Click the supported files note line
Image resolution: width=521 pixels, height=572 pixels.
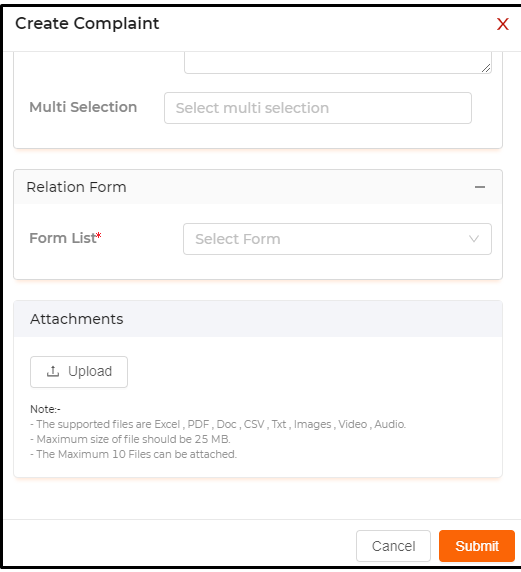(218, 424)
